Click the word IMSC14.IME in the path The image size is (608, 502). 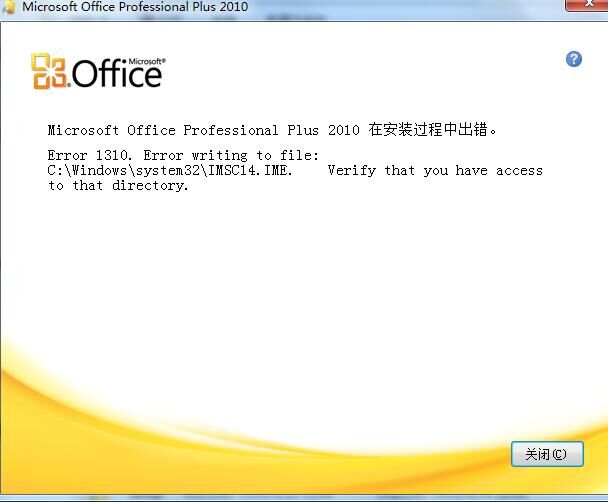(250, 171)
